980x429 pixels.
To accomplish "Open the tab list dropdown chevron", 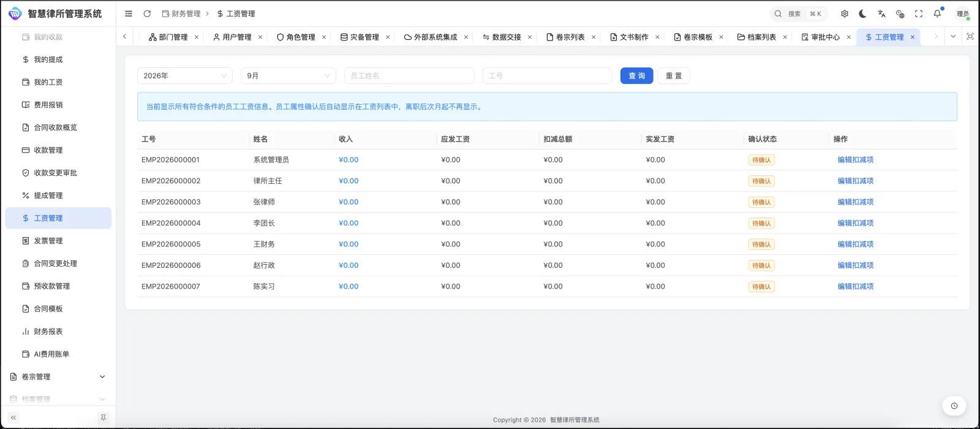I will point(953,37).
